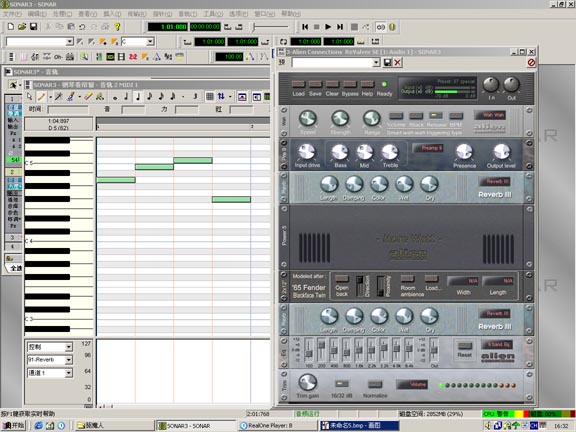Click the main transport position slider

coord(271,27)
